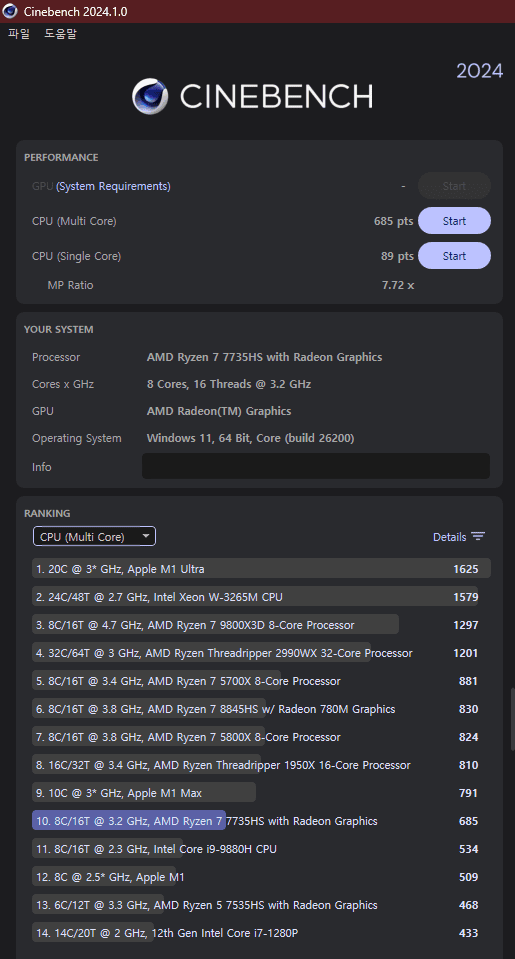Click the 2024 version label
Image resolution: width=515 pixels, height=959 pixels.
point(480,71)
